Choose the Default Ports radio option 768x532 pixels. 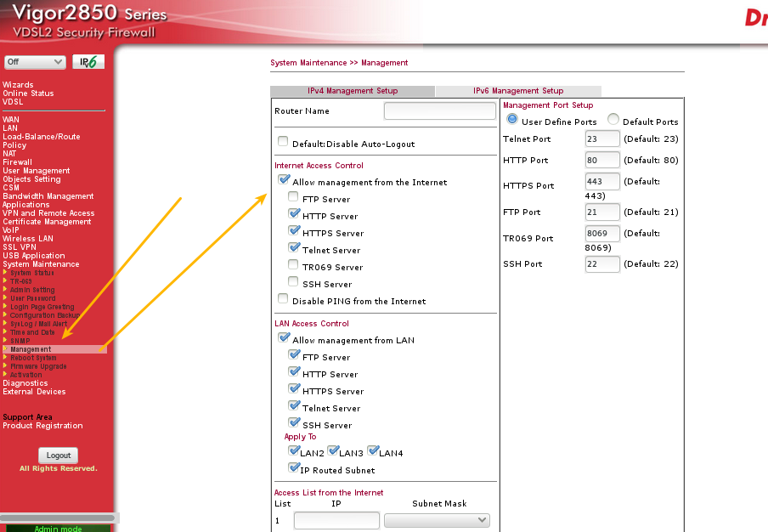613,120
